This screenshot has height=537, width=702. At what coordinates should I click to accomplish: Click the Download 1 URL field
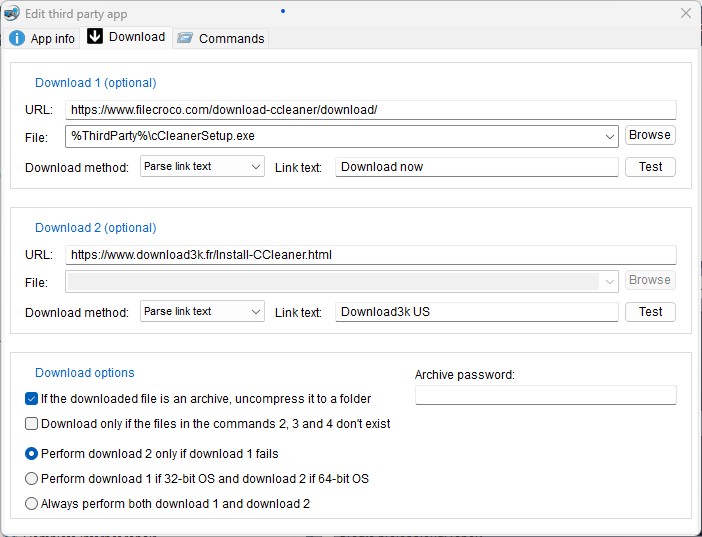pos(371,110)
